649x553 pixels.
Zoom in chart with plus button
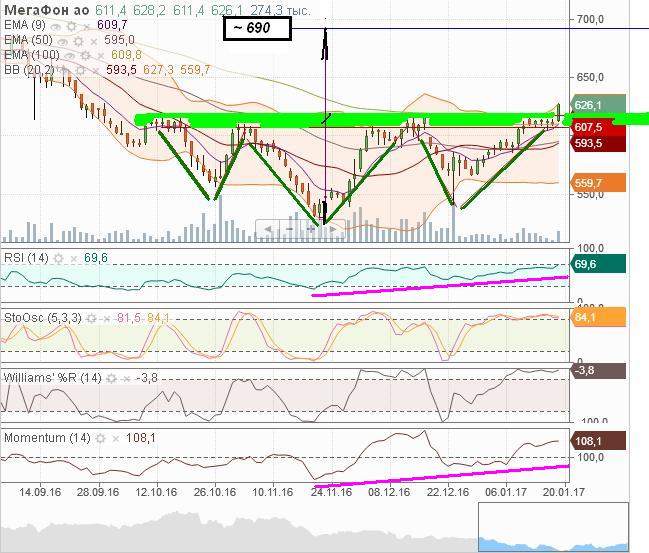[311, 229]
